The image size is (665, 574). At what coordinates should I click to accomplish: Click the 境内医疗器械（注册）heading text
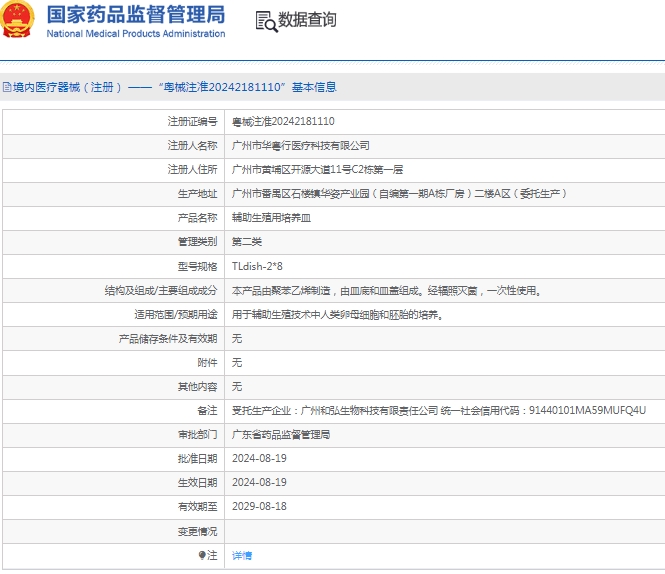(67, 87)
